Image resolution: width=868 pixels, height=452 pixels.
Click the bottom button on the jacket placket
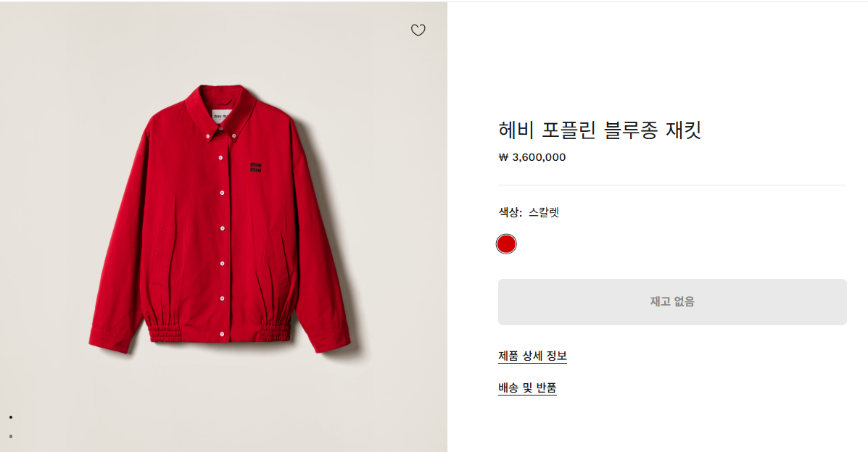coord(221,333)
